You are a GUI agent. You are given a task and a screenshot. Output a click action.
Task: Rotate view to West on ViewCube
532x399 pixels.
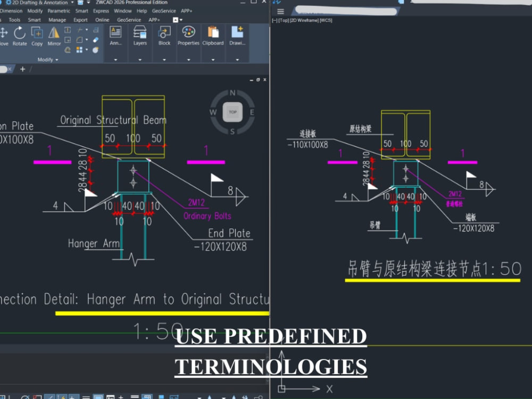pyautogui.click(x=213, y=112)
